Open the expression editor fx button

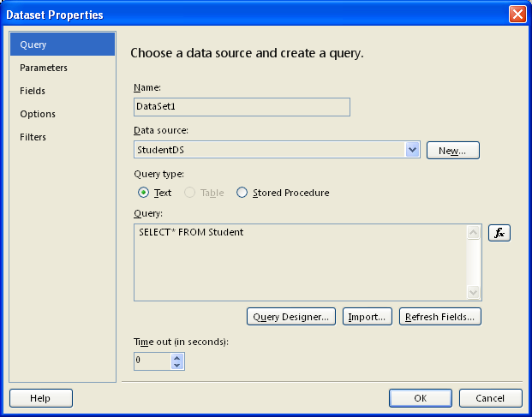click(499, 233)
